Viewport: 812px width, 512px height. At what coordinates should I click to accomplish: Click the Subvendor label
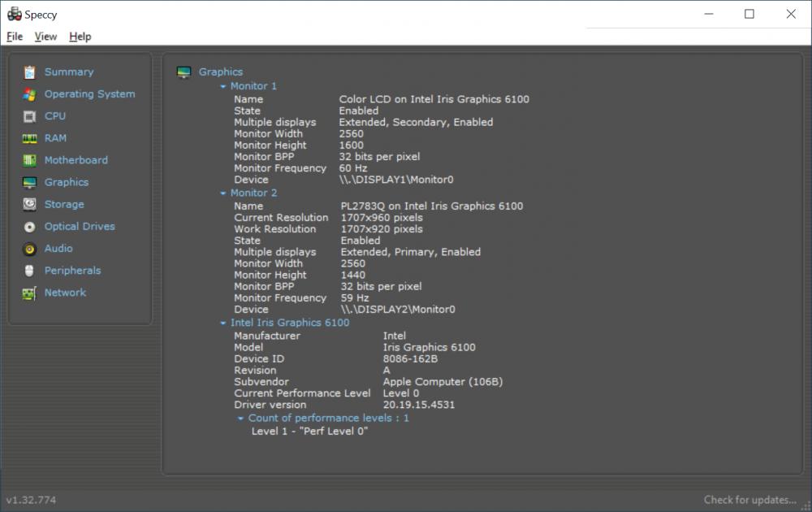[x=261, y=381]
